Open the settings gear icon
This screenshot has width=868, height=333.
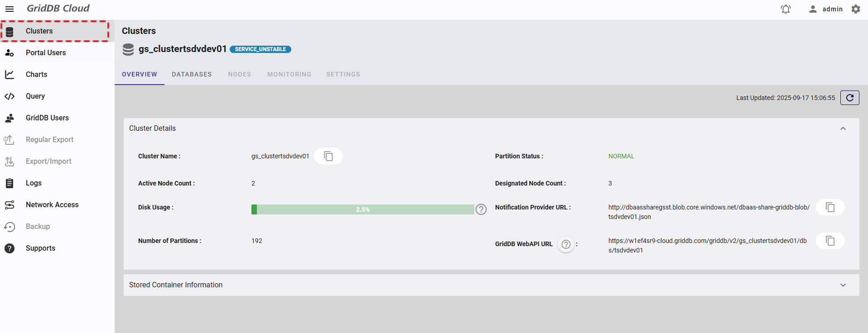[856, 9]
